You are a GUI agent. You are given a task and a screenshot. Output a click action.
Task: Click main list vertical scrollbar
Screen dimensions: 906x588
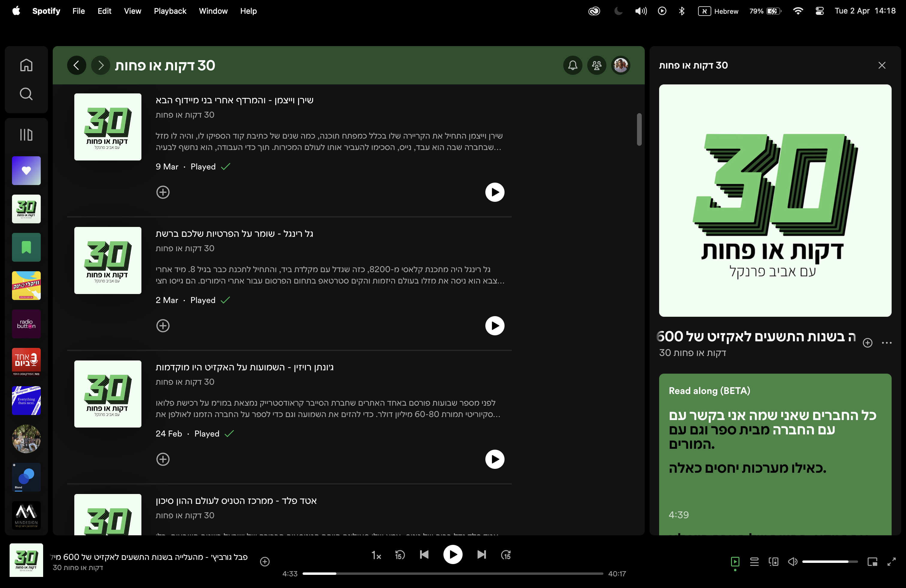(639, 129)
